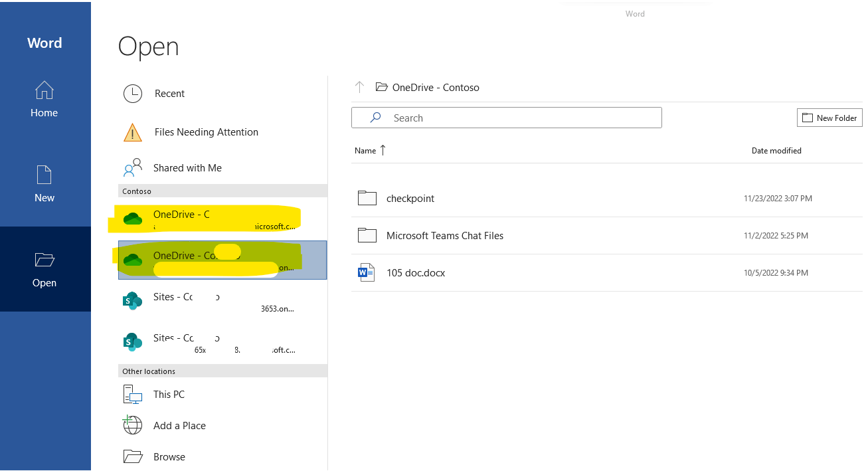Click the This PC computer icon
This screenshot has width=868, height=471.
[x=133, y=395]
